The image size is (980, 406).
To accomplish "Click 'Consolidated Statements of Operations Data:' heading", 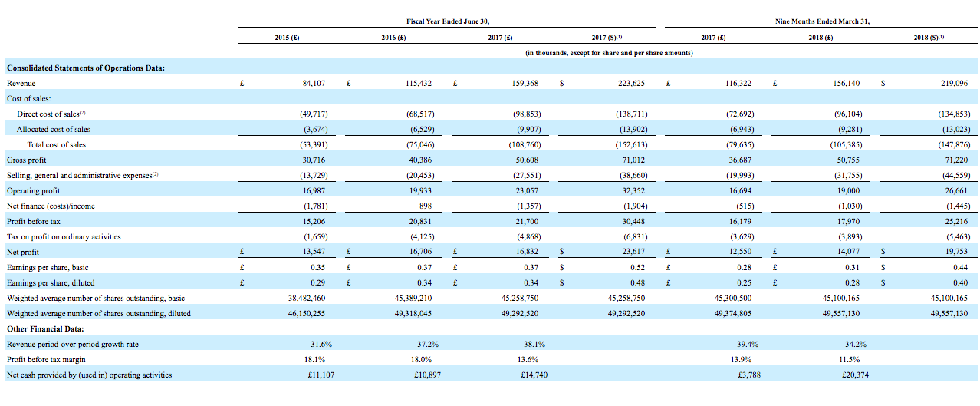I will click(x=86, y=68).
